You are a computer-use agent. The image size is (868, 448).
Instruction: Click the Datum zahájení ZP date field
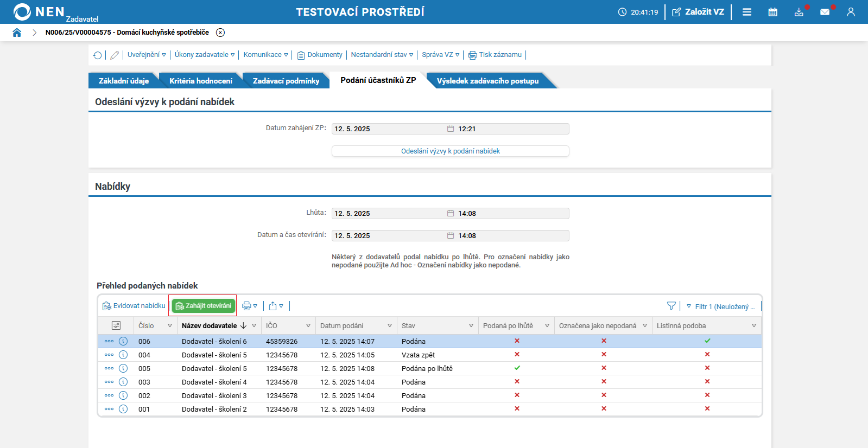[x=389, y=129]
